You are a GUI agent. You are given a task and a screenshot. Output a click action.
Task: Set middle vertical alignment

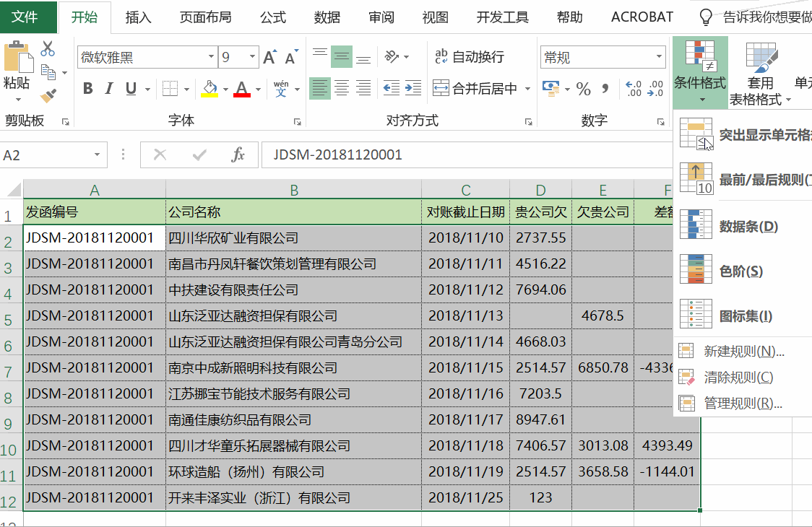[341, 56]
